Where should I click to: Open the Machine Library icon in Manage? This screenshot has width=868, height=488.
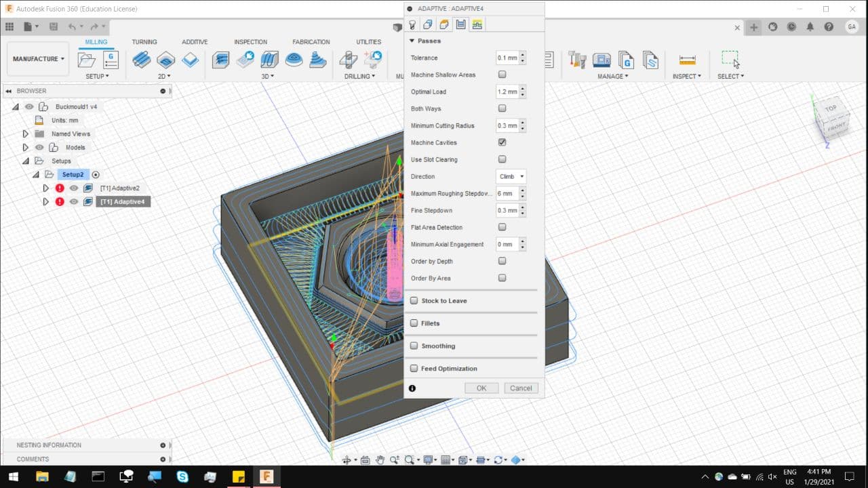(601, 60)
